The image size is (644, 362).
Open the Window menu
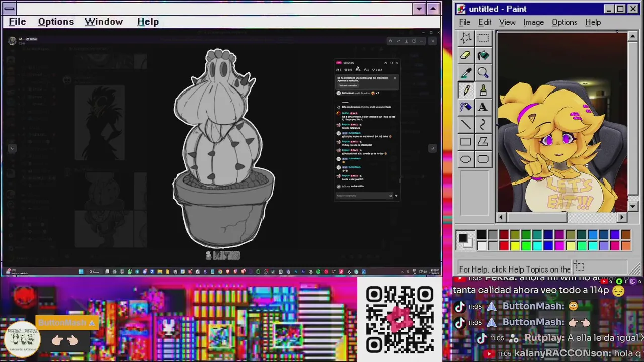click(x=104, y=22)
